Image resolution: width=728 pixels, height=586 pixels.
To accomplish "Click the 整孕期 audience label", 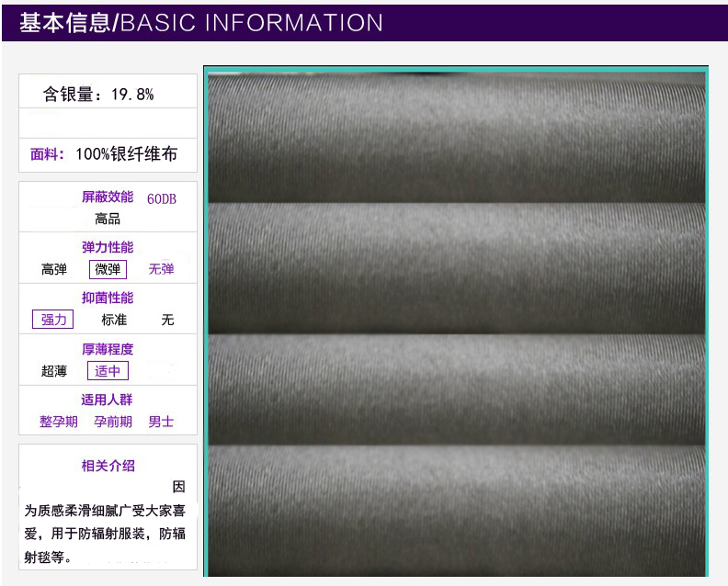I will point(59,422).
